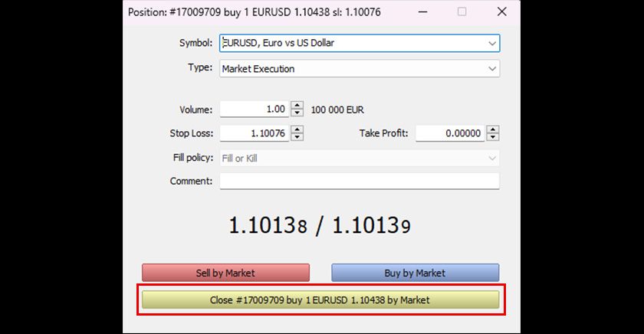Raise Stop Loss using the up arrow
The height and width of the screenshot is (334, 644).
click(x=297, y=129)
